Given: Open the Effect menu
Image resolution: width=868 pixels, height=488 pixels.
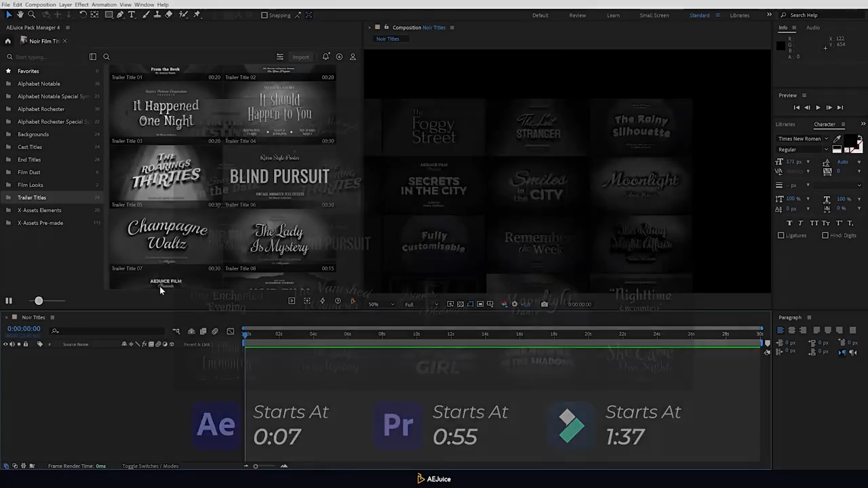Looking at the screenshot, I should [x=81, y=5].
